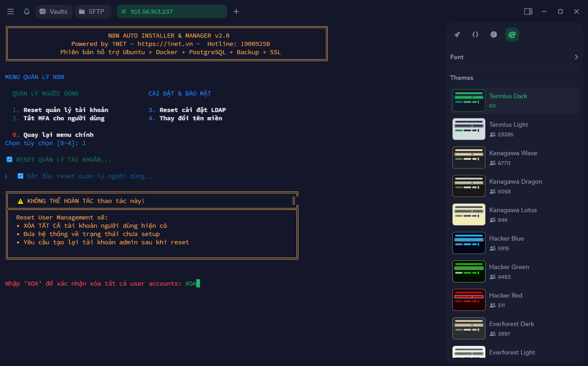
Task: Click 'Quay lại menu chính' line
Action: pyautogui.click(x=58, y=135)
